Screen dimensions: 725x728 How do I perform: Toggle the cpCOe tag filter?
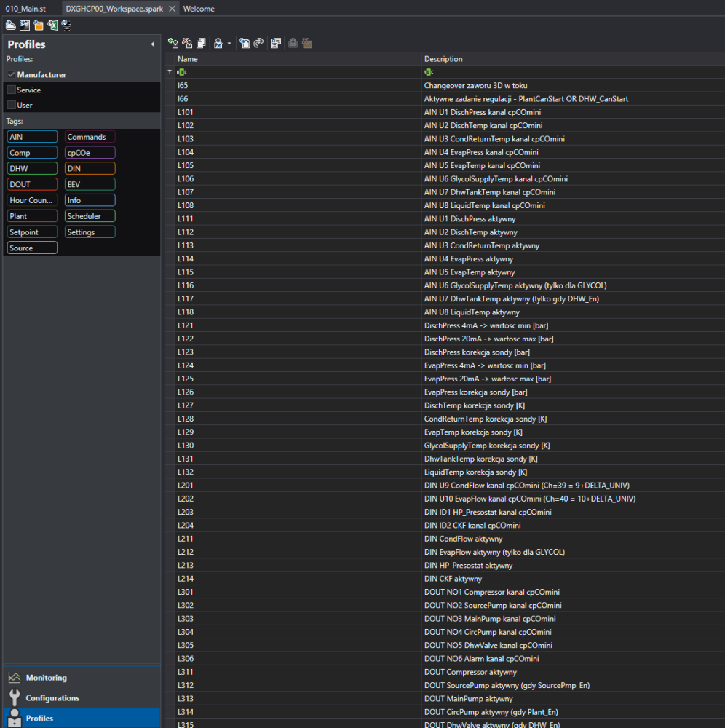click(x=90, y=152)
